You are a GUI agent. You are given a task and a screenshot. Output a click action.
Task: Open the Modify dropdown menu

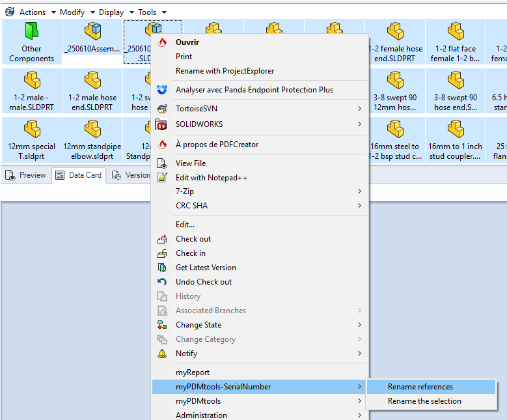click(x=72, y=12)
